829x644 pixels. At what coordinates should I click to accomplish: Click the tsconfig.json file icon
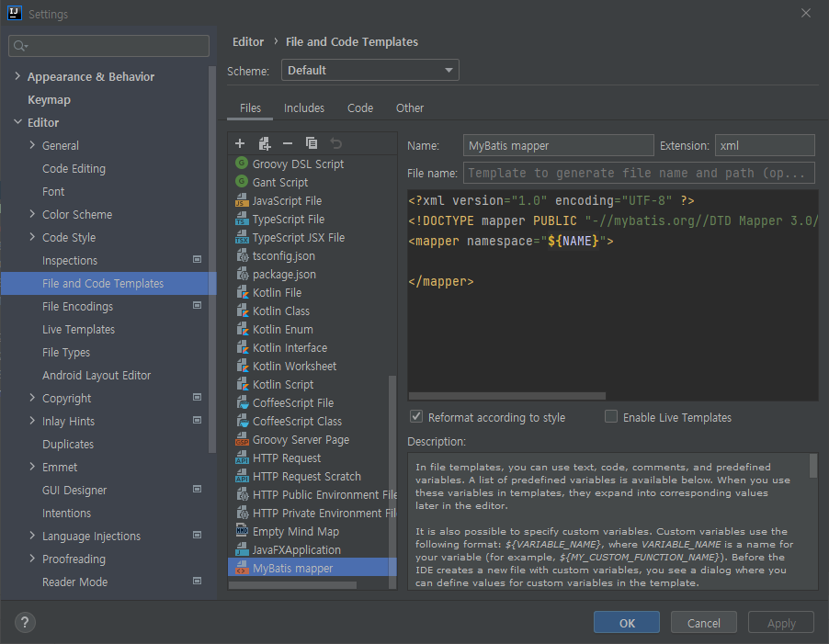[242, 255]
